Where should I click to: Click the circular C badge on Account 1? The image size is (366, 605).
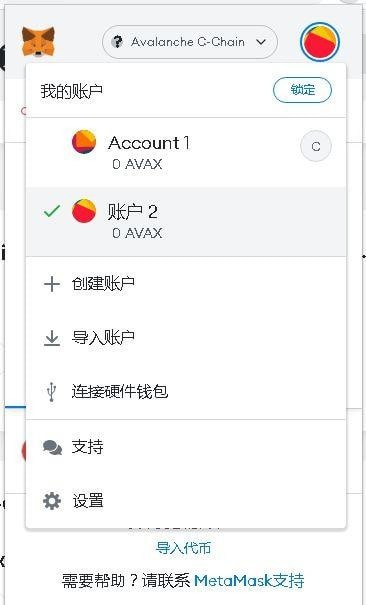coord(316,146)
